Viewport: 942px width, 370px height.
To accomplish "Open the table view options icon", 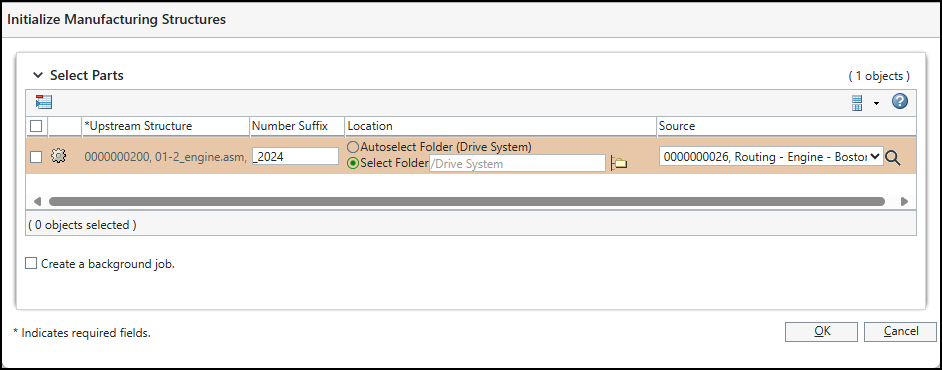I will [x=857, y=103].
